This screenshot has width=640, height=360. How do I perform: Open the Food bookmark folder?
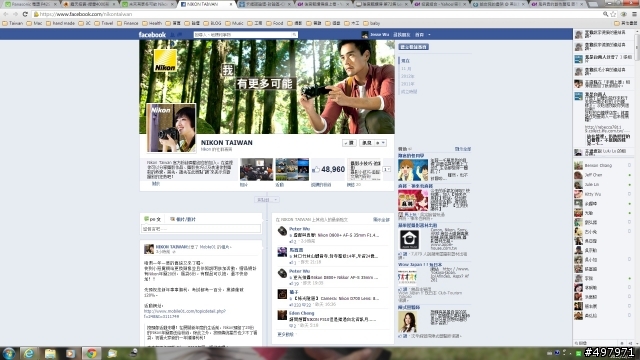[x=275, y=23]
